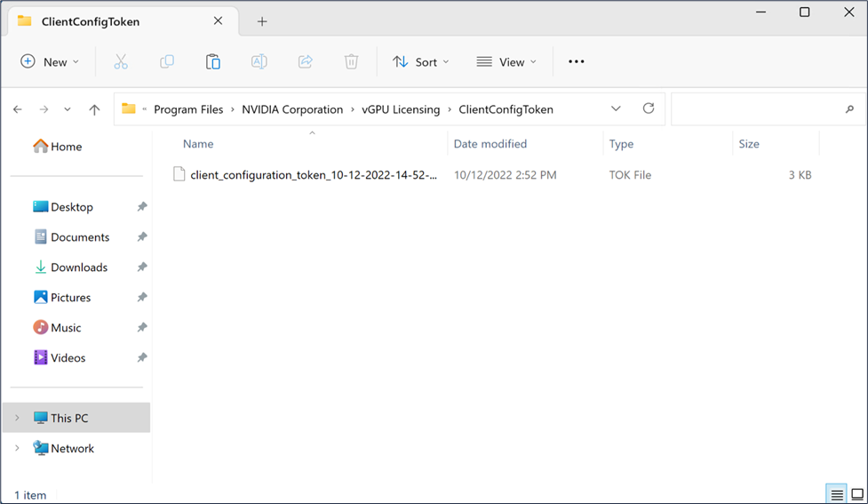
Task: Select This PC in navigation pane
Action: pos(76,418)
